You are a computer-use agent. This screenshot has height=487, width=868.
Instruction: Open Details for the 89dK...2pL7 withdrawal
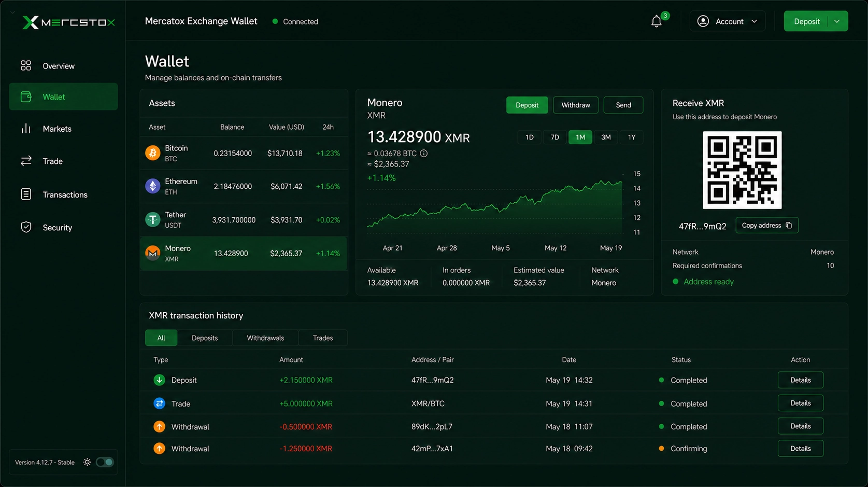pyautogui.click(x=801, y=426)
